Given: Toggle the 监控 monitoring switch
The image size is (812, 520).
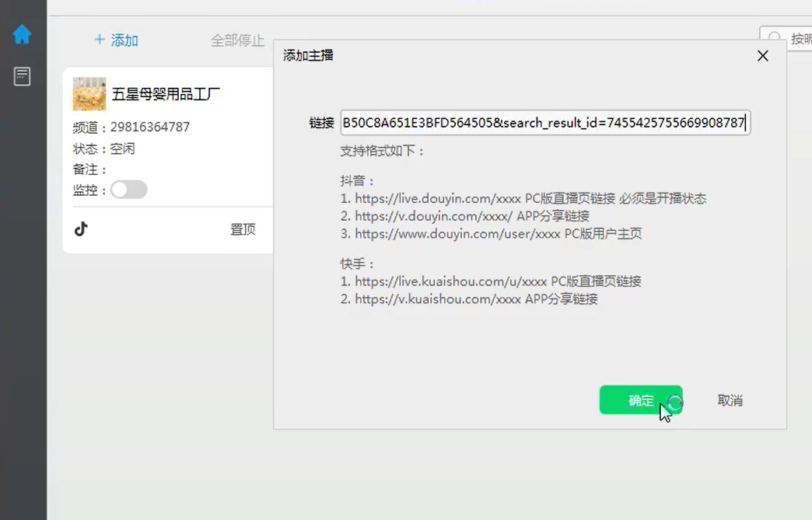Looking at the screenshot, I should tap(129, 190).
